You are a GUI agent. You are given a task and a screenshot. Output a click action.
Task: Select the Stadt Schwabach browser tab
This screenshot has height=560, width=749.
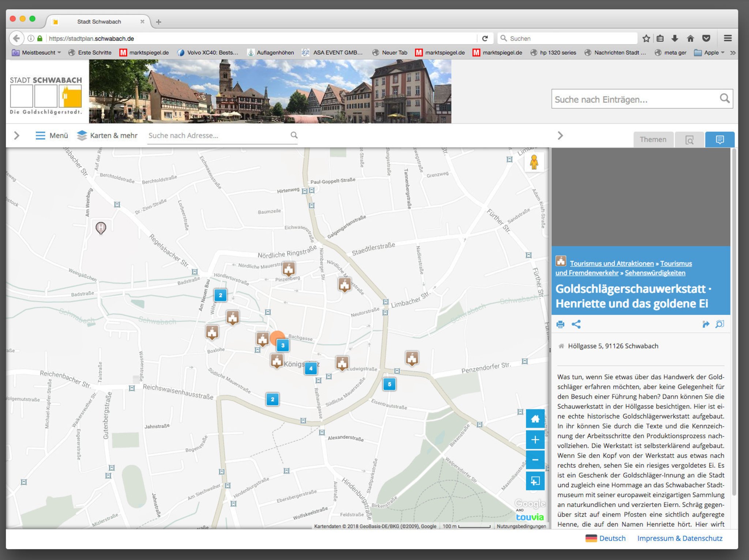(x=99, y=22)
